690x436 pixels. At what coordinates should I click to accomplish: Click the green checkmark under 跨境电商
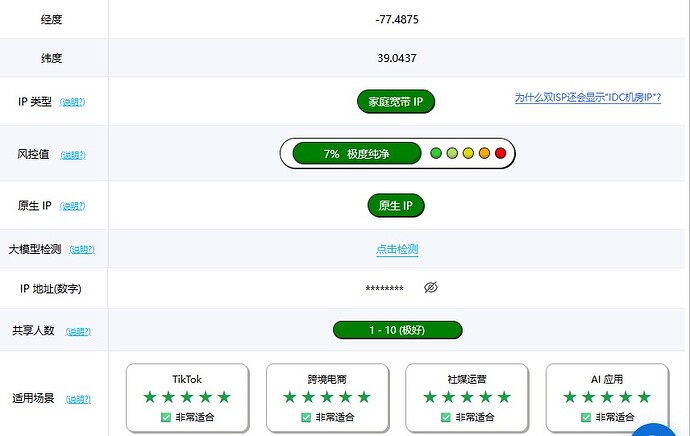pyautogui.click(x=306, y=417)
